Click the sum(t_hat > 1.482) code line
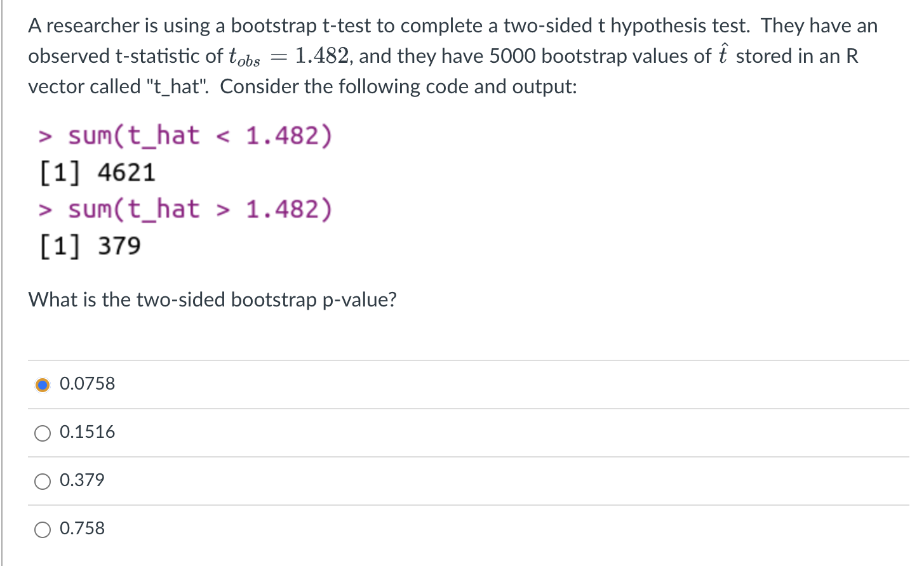Image resolution: width=924 pixels, height=566 pixels. tap(184, 209)
